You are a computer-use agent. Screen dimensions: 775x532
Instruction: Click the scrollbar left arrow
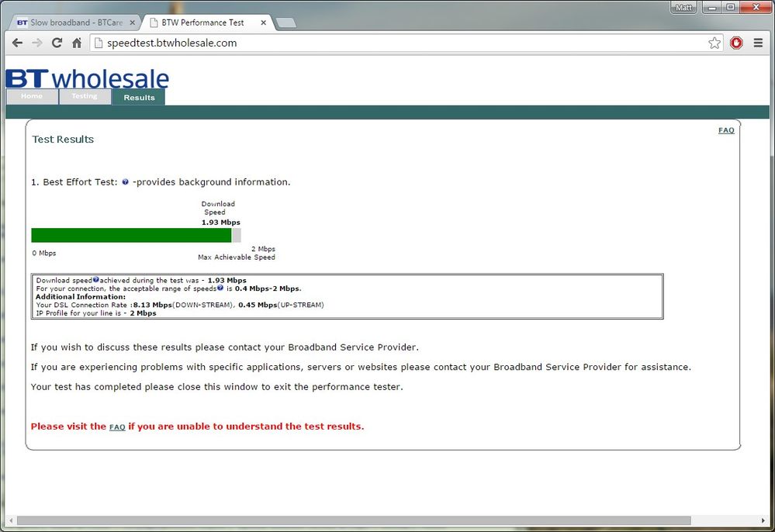[x=11, y=520]
